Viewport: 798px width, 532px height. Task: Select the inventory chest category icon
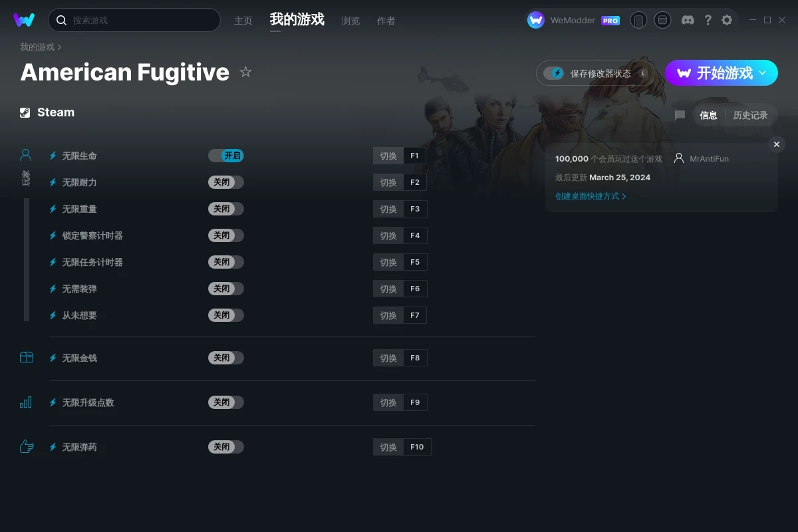click(27, 358)
